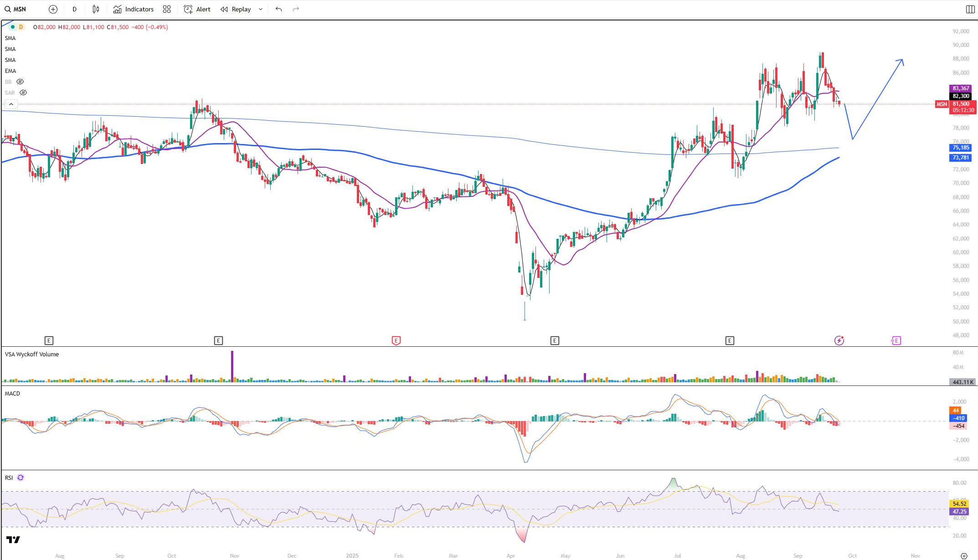Click the red earnings marker in January
The height and width of the screenshot is (560, 978).
pos(396,340)
